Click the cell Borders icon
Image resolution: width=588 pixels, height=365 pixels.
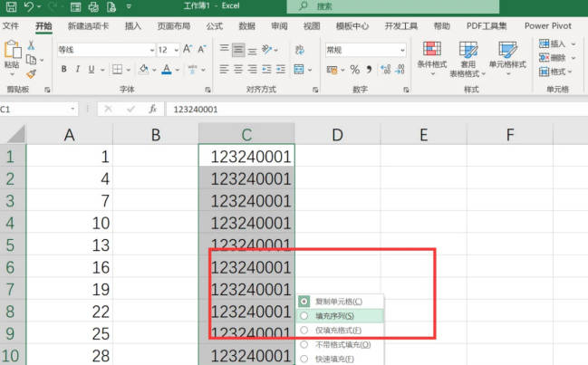click(118, 70)
